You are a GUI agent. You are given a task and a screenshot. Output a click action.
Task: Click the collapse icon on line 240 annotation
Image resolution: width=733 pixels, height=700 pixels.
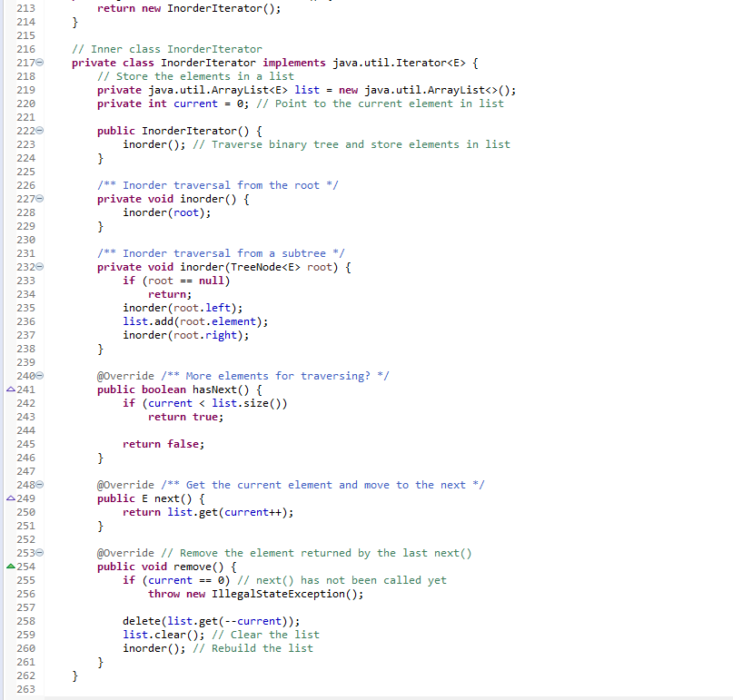(x=40, y=375)
